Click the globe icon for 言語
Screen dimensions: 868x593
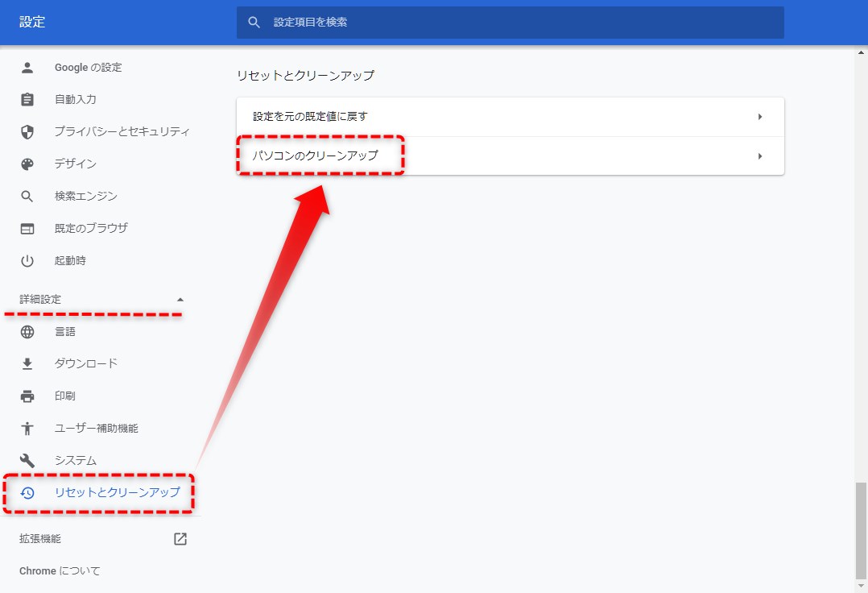(x=27, y=332)
